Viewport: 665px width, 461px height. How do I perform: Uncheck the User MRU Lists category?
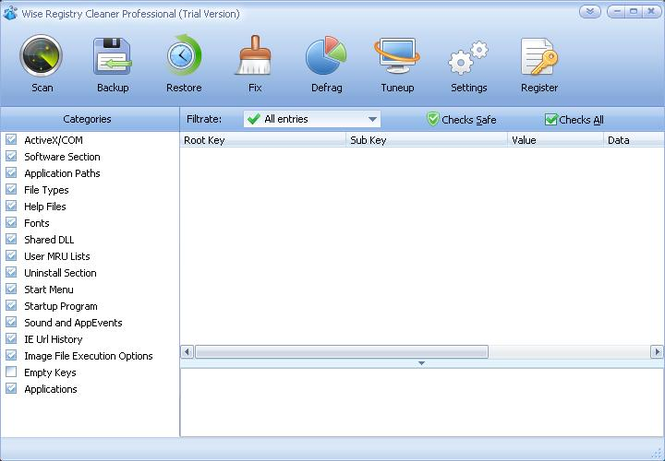click(x=11, y=256)
